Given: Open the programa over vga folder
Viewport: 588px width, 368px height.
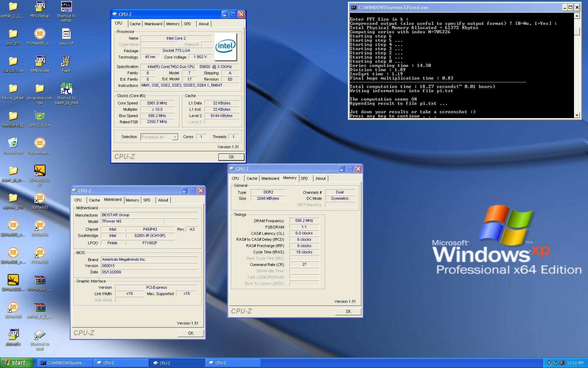Looking at the screenshot, I should pos(40,88).
